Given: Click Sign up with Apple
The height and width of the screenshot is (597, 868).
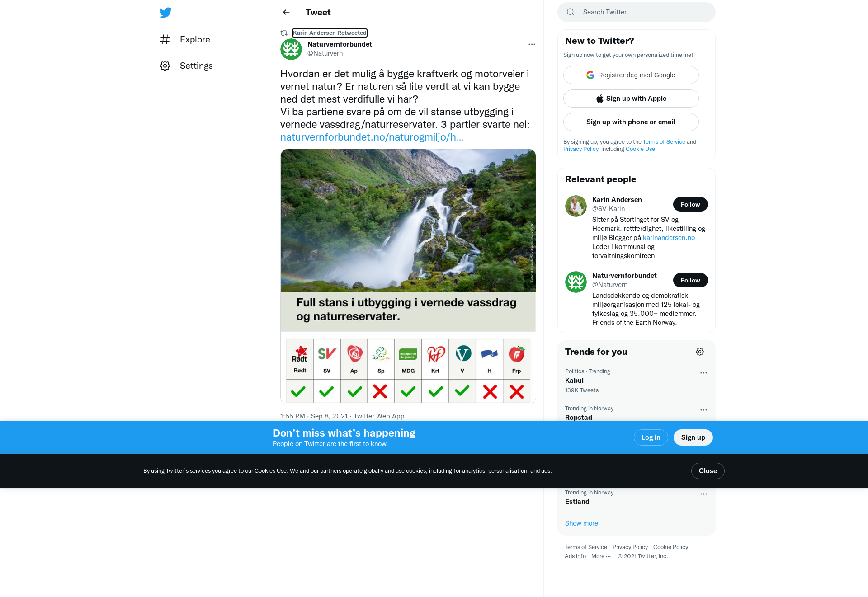Looking at the screenshot, I should point(631,99).
